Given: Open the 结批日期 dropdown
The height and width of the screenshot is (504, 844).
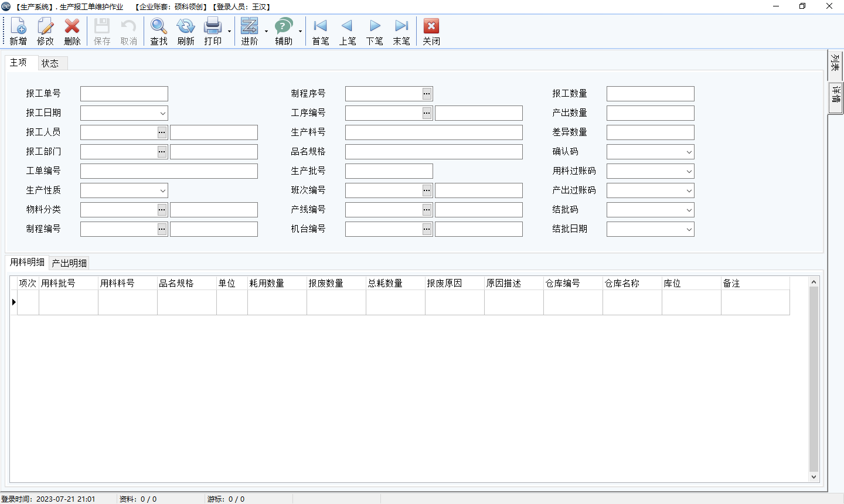Looking at the screenshot, I should pos(689,229).
